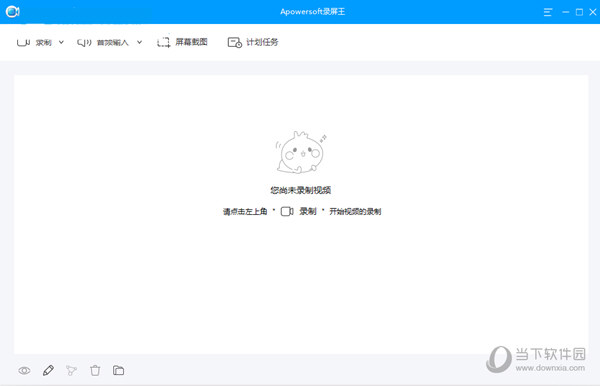Click the camera icon in the center hint
This screenshot has height=386, width=600.
tap(287, 211)
